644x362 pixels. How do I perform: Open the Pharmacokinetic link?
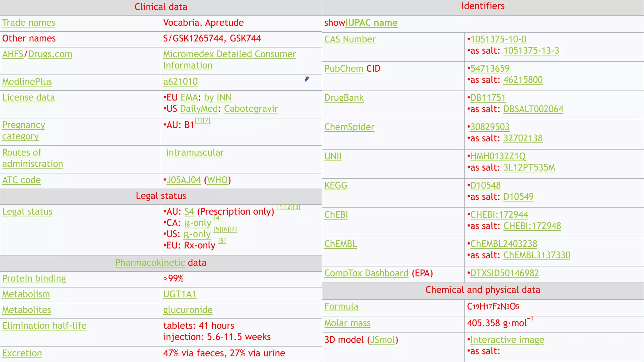(x=150, y=263)
